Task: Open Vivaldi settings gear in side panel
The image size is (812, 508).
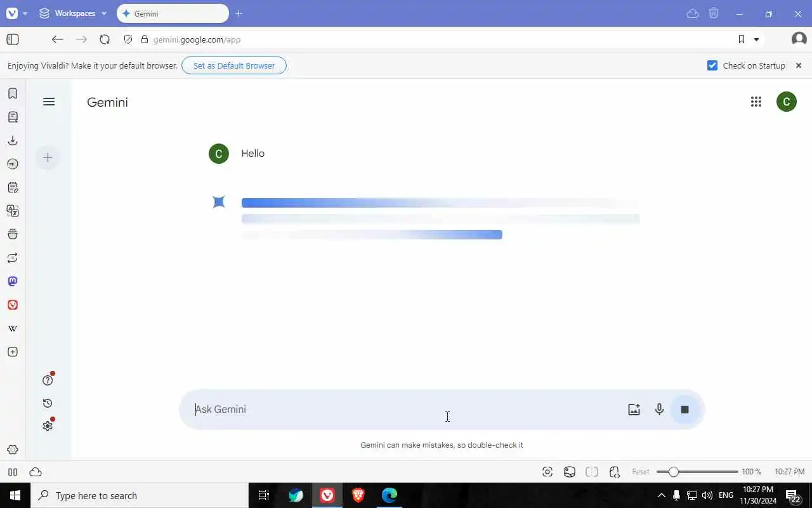Action: coord(13,450)
